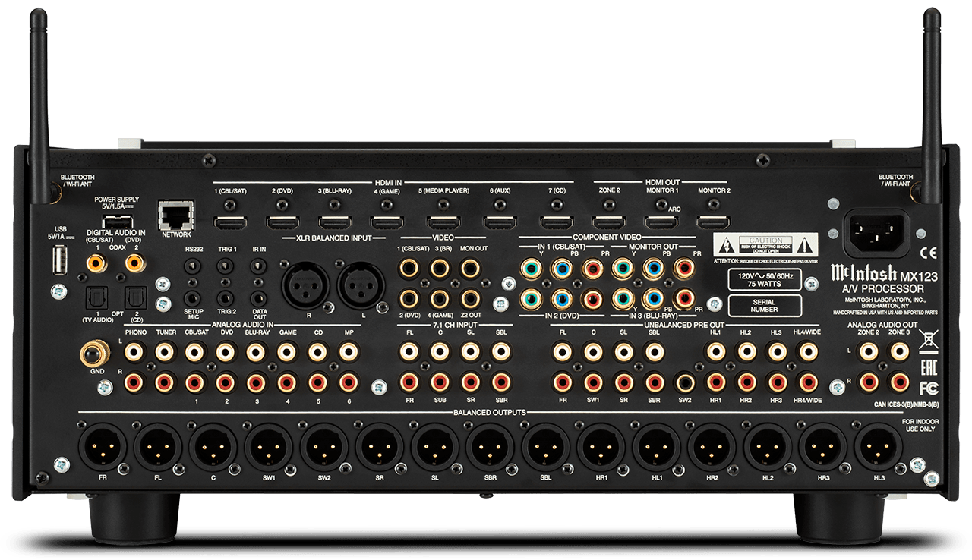Screen dimensions: 972x560
Task: Click the Data Out jack
Action: (259, 299)
